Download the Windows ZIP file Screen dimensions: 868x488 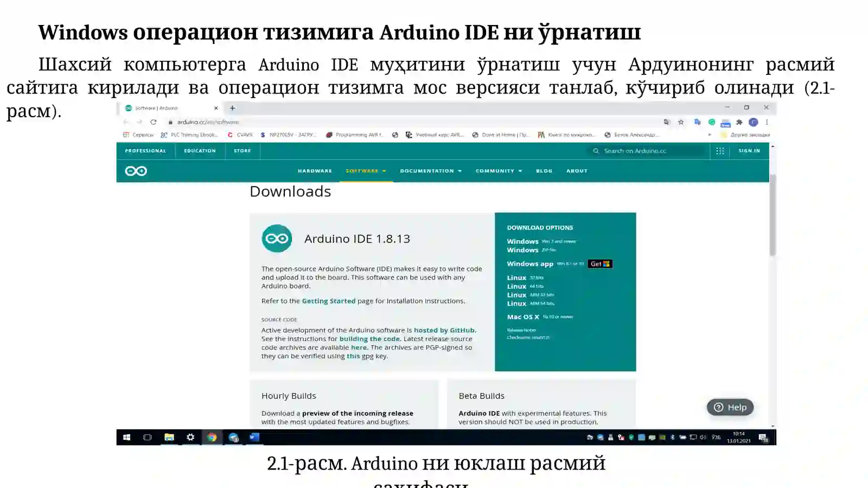point(531,250)
